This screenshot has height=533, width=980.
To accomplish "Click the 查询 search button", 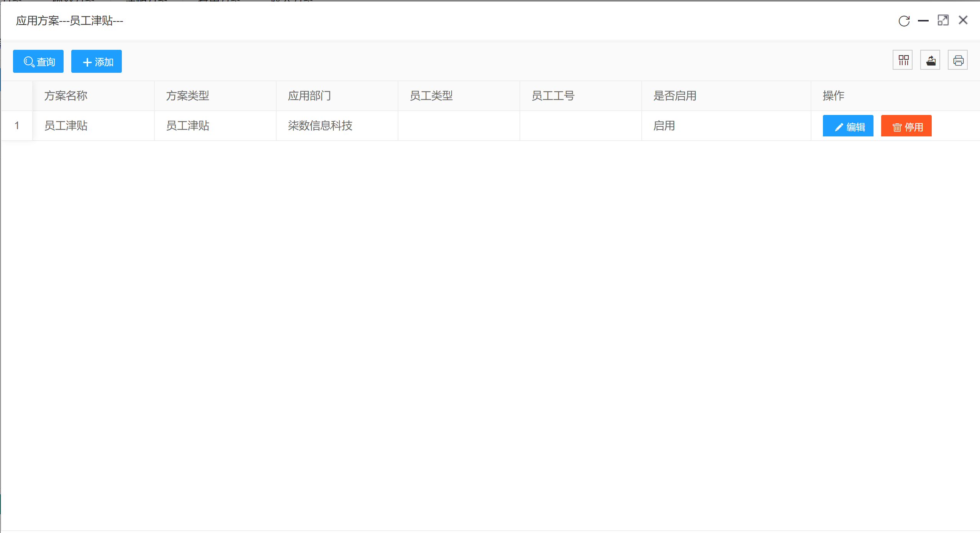I will (x=38, y=61).
